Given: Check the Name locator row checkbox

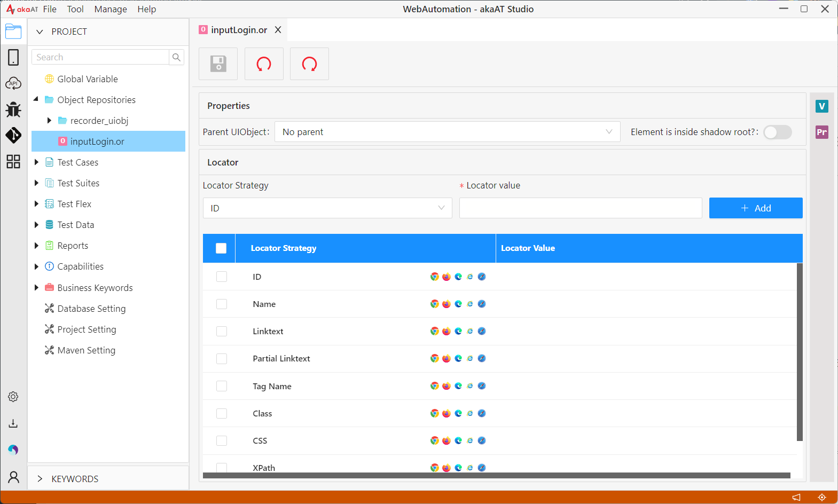Looking at the screenshot, I should coord(222,304).
